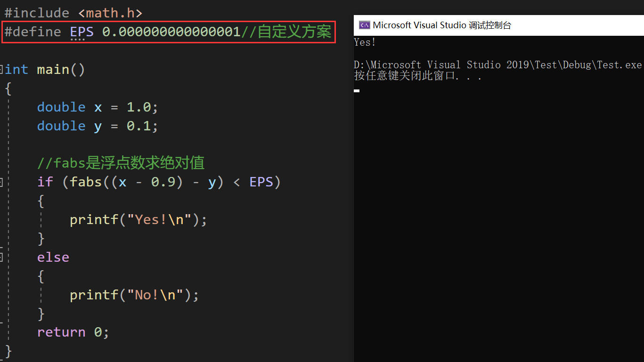Screen dimensions: 644x362
Task: Click the printf("Yes!\n"); statement
Action: pos(139,219)
